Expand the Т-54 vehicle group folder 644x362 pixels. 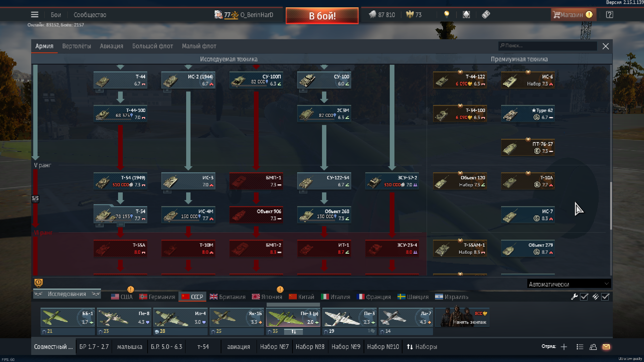tap(120, 215)
